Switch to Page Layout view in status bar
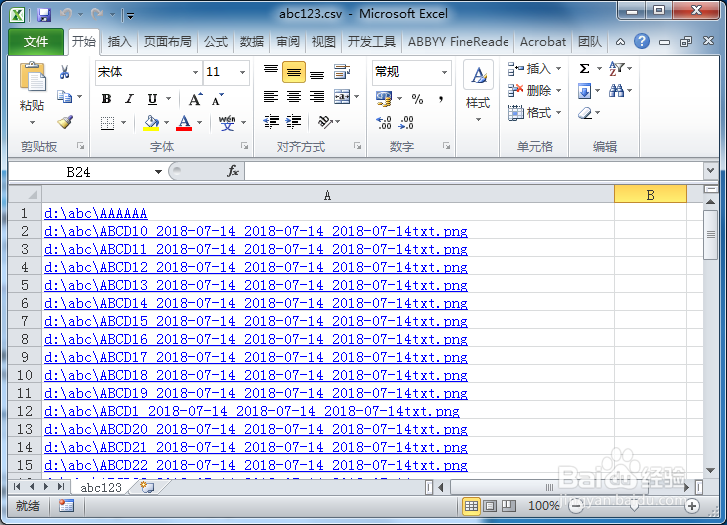Image resolution: width=727 pixels, height=525 pixels. (490, 506)
